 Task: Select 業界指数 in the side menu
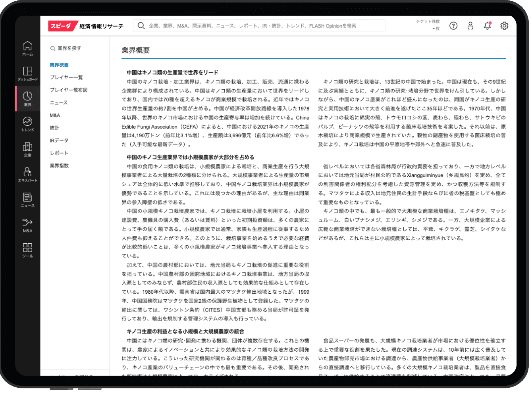coord(59,166)
